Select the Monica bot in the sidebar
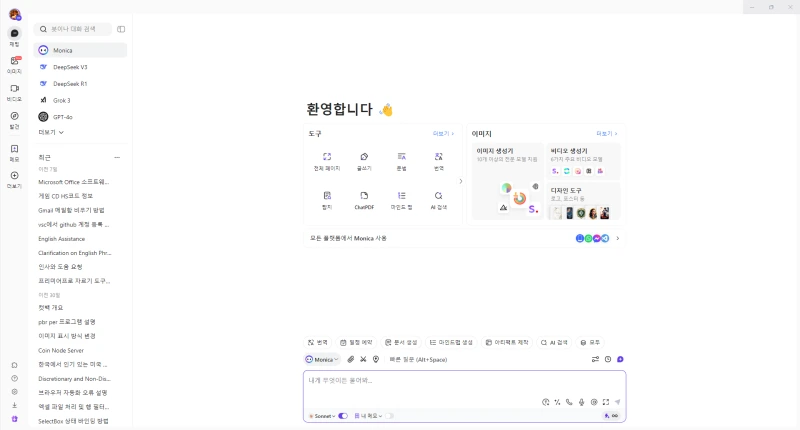 (x=81, y=50)
